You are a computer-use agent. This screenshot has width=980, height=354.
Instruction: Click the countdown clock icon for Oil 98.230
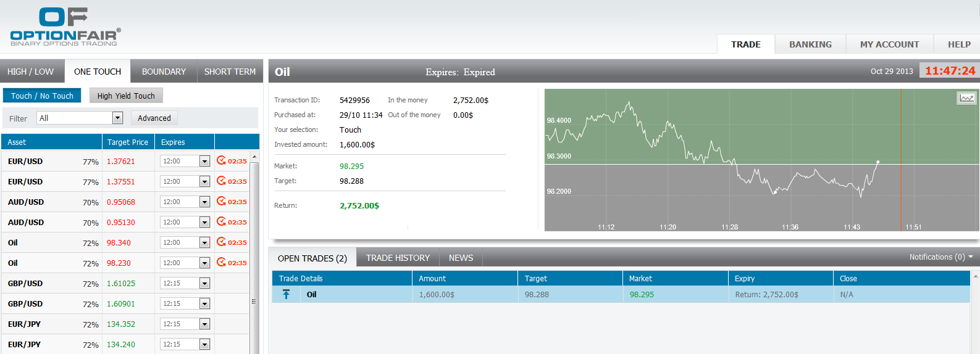pos(221,263)
